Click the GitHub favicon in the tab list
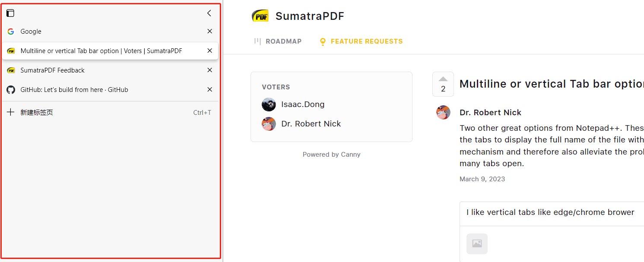 (11, 90)
